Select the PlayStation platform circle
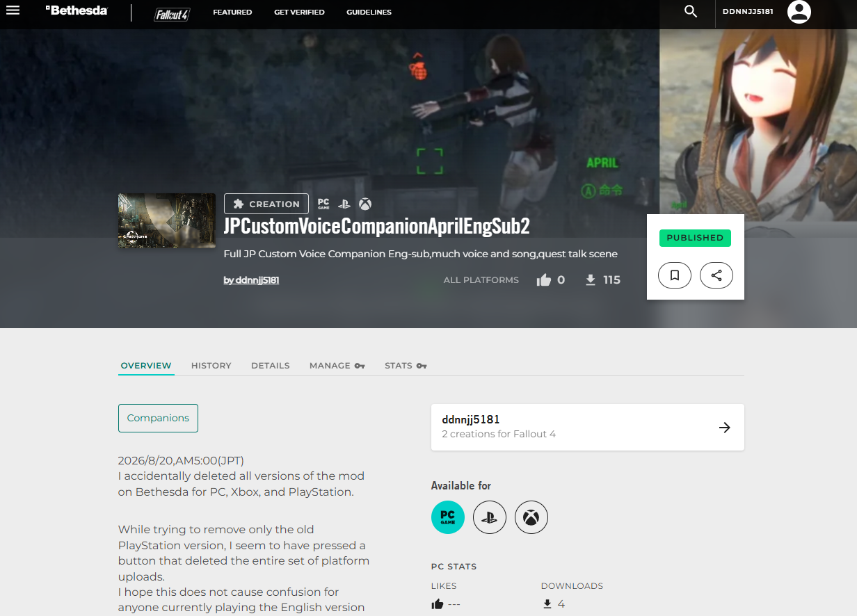The height and width of the screenshot is (616, 857). coord(490,517)
